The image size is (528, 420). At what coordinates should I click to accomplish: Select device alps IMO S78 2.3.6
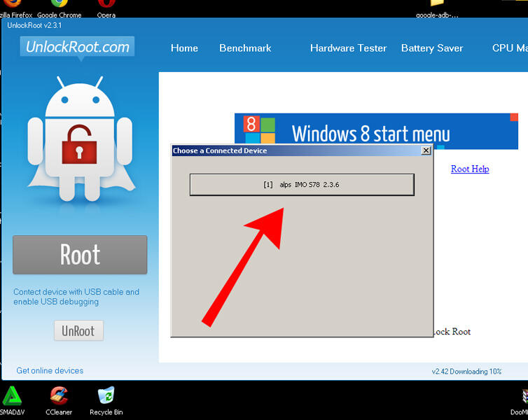coord(302,184)
